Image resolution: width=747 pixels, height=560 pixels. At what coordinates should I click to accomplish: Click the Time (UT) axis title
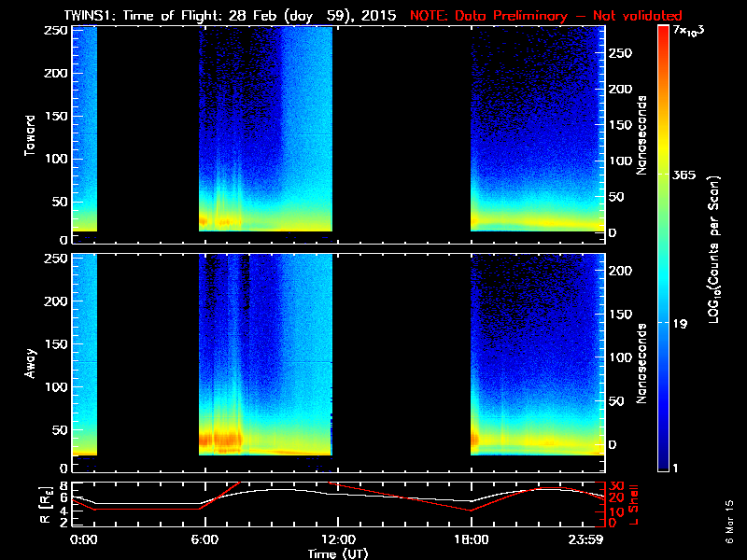337,553
